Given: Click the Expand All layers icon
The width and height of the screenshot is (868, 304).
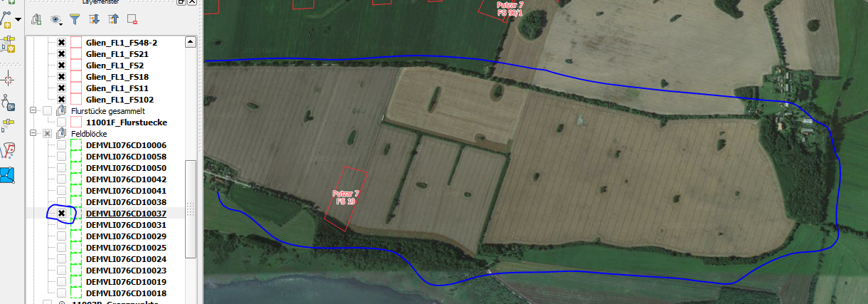Looking at the screenshot, I should click(93, 19).
